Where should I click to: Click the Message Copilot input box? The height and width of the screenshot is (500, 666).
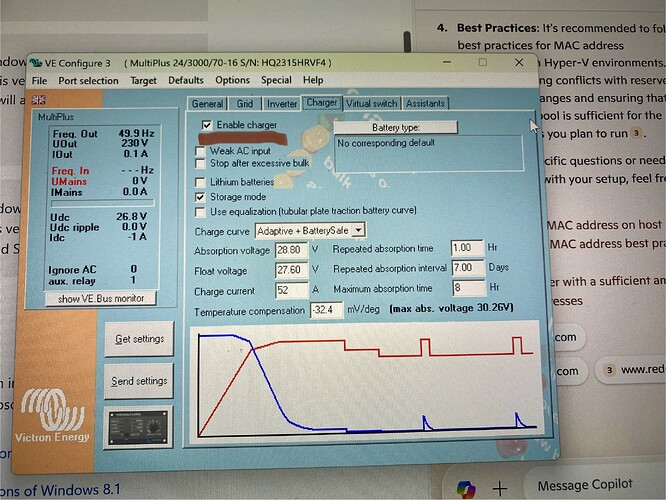(595, 485)
